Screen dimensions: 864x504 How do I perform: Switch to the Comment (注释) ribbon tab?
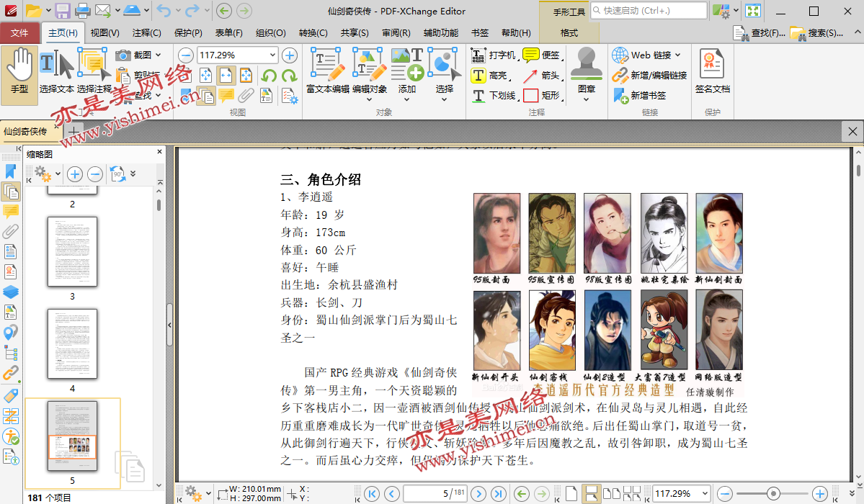coord(146,33)
